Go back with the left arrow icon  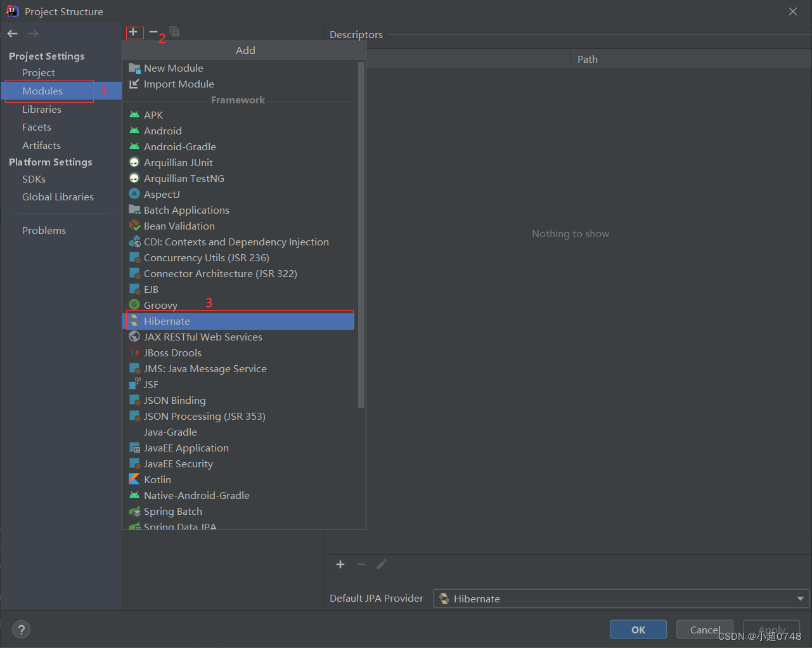pyautogui.click(x=13, y=34)
